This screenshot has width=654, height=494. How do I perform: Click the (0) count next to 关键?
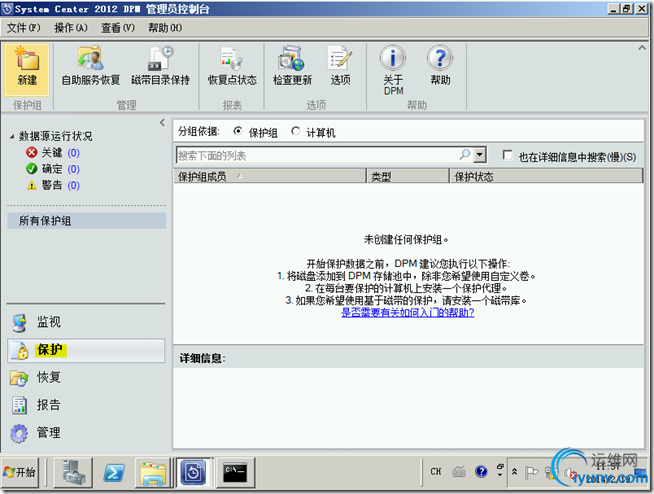tap(73, 153)
